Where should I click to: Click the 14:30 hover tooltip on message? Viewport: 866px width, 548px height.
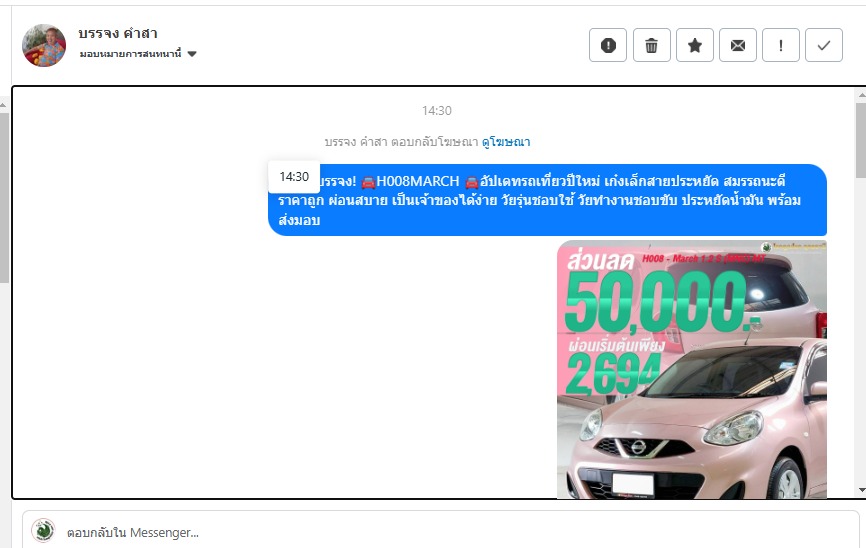coord(294,177)
